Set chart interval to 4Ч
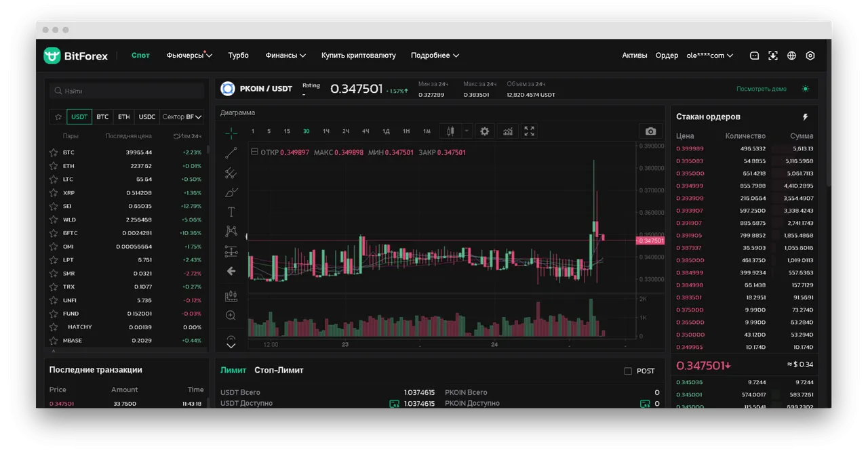The width and height of the screenshot is (868, 460). coord(366,131)
